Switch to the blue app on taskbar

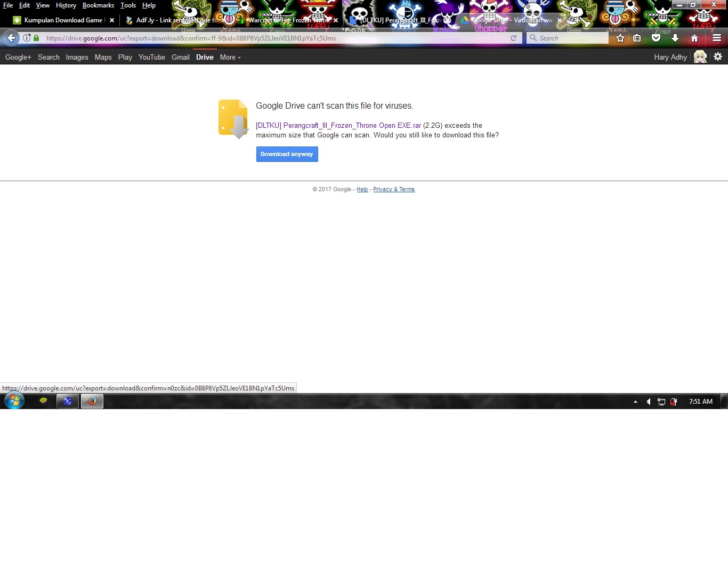pyautogui.click(x=68, y=401)
